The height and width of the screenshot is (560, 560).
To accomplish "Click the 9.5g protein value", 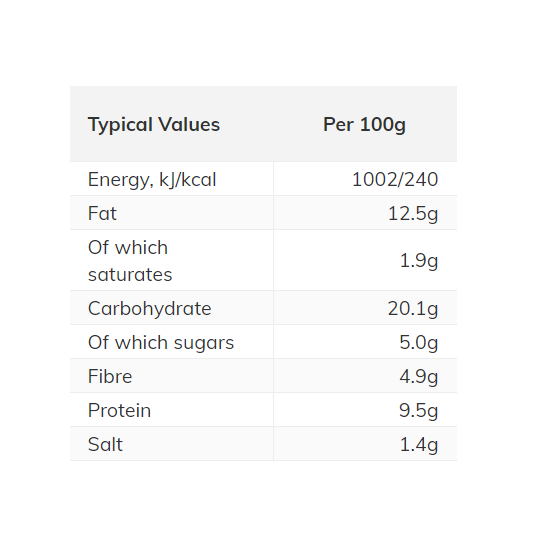I will [419, 410].
